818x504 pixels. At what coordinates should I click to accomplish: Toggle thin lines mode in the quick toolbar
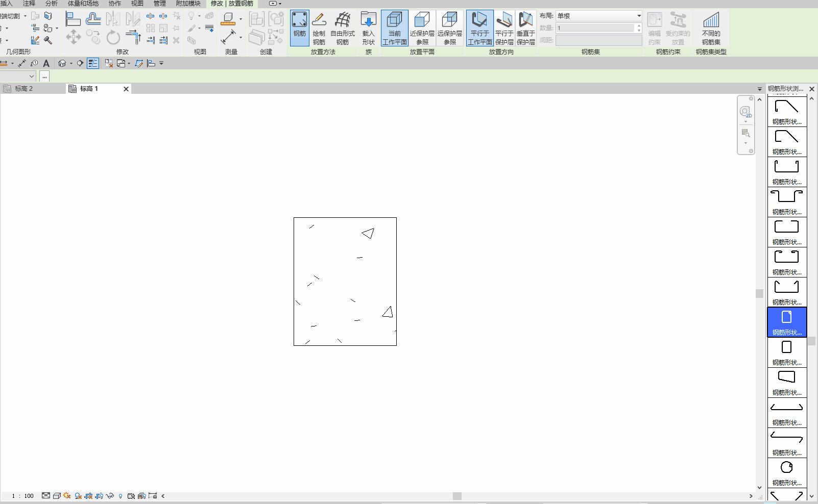pyautogui.click(x=93, y=63)
